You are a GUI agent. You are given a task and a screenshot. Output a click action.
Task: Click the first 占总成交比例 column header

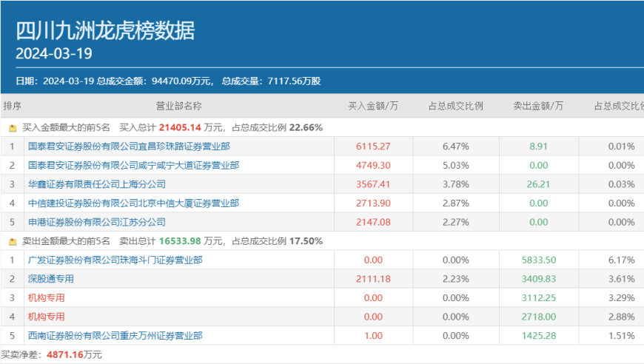point(456,107)
